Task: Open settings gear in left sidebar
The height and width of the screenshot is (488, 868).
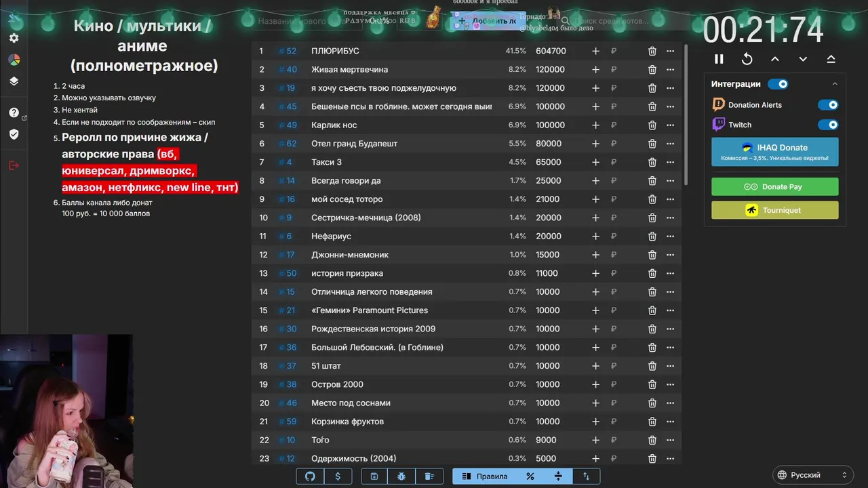Action: click(14, 39)
